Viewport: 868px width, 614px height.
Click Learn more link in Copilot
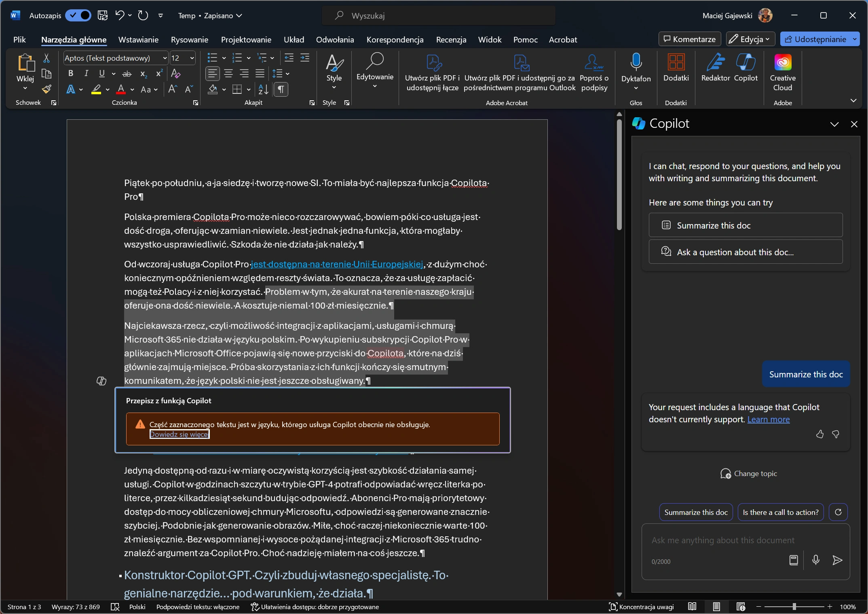point(768,419)
